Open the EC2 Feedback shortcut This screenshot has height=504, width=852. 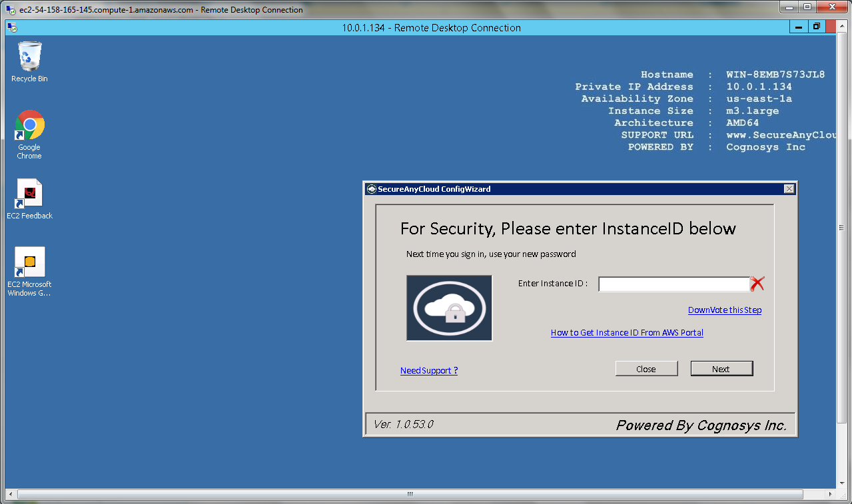point(29,194)
